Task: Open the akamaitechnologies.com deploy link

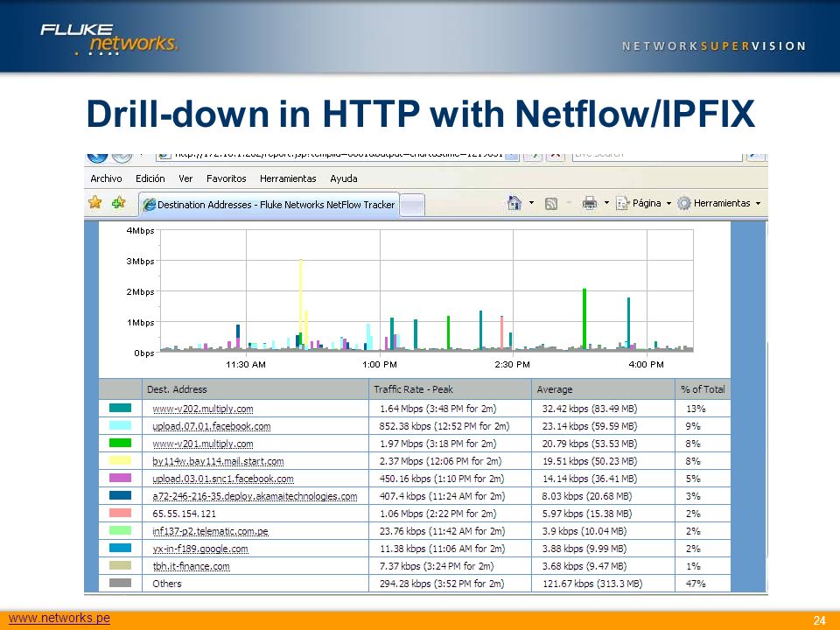Action: point(255,496)
